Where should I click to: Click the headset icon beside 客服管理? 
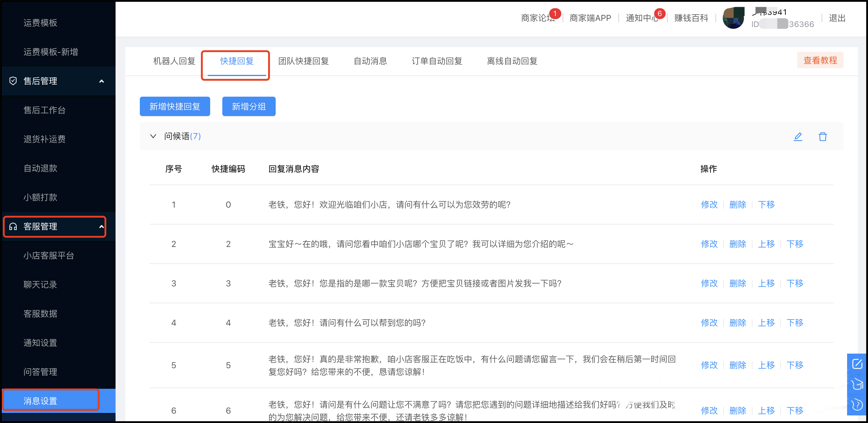coord(13,226)
